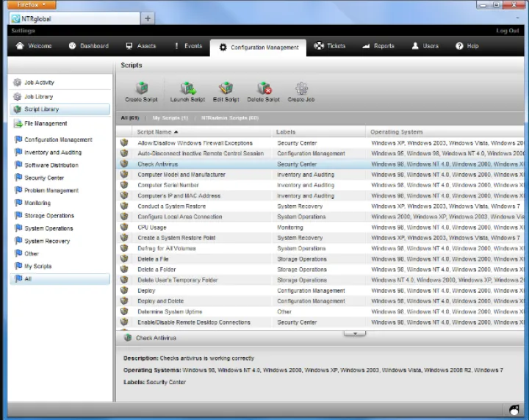Open a new browser tab with plus button
Image resolution: width=529 pixels, height=420 pixels.
148,18
